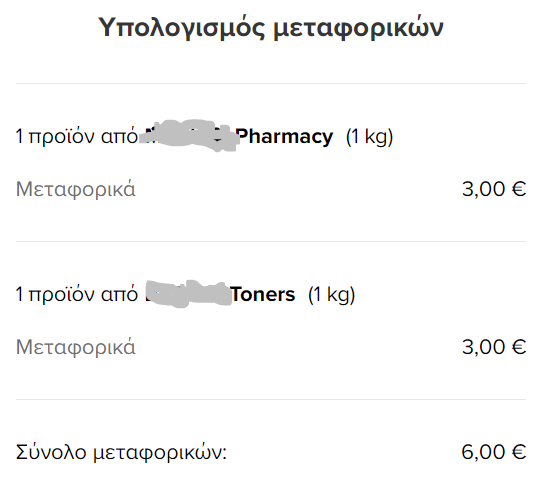Select the 6,00 € total amount
Screen dimensions: 549x498
click(494, 452)
